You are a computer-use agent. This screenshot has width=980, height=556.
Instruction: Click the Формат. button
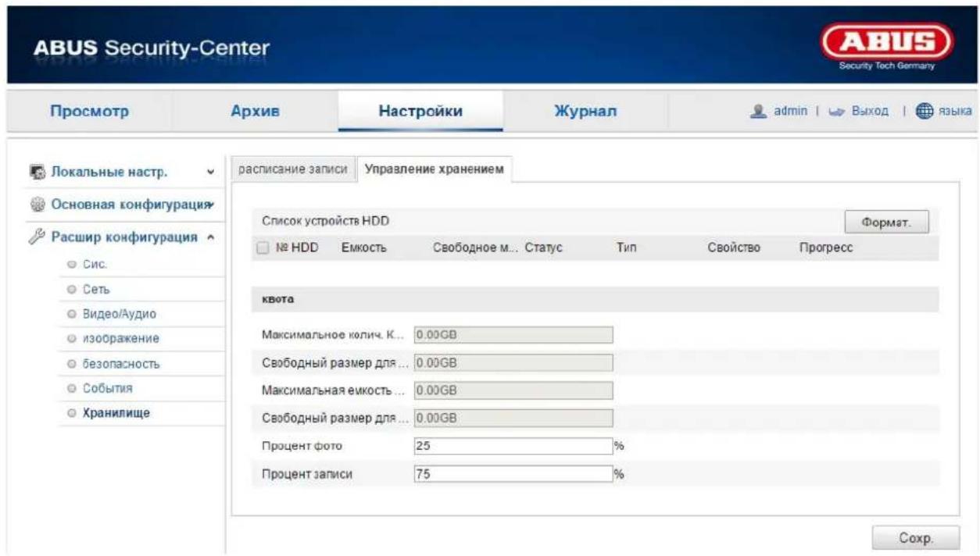886,223
